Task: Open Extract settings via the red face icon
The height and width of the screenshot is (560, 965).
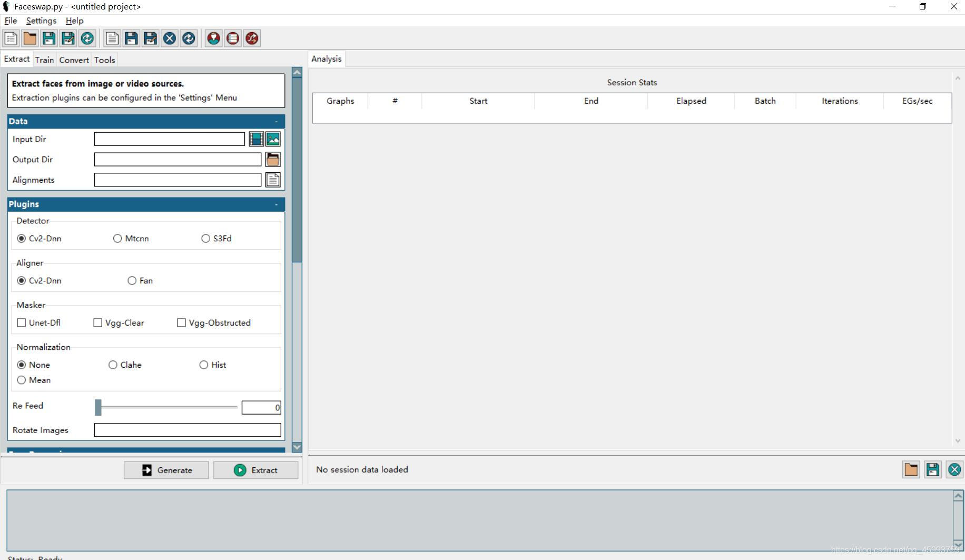Action: pos(213,38)
